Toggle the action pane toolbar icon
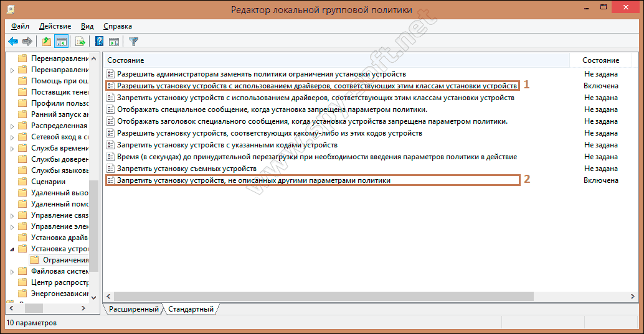 pyautogui.click(x=114, y=42)
